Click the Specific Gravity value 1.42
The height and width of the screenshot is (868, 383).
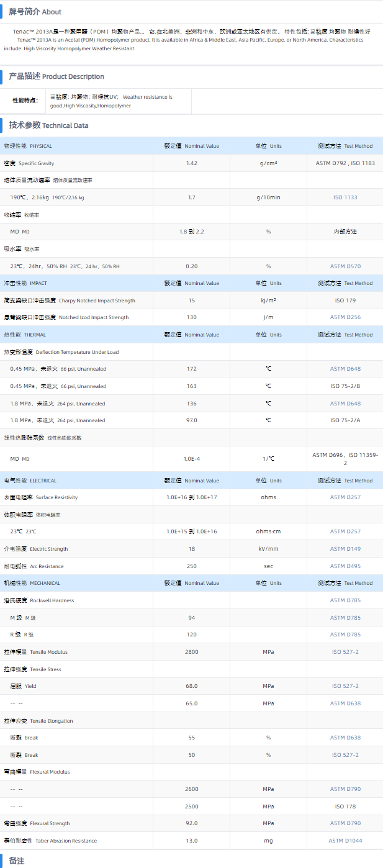click(x=191, y=163)
